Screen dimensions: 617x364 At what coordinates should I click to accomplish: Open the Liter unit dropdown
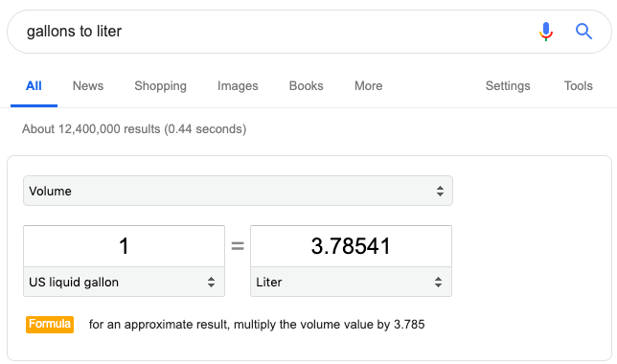pos(351,282)
